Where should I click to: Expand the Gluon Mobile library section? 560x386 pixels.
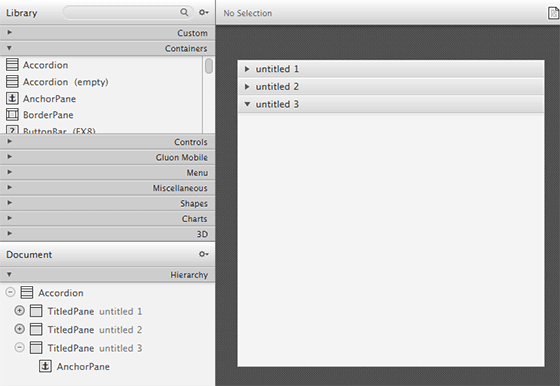pyautogui.click(x=10, y=157)
